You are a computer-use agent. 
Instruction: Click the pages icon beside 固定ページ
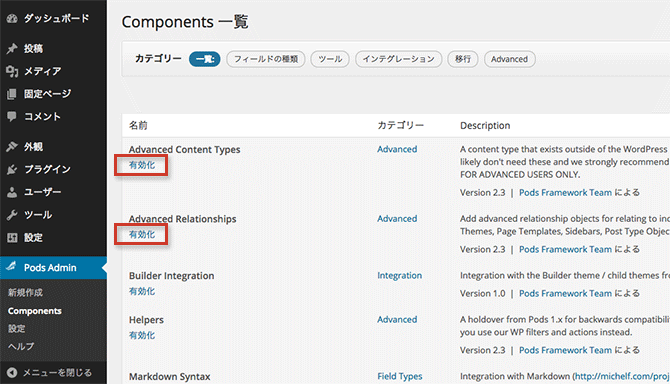click(x=12, y=94)
